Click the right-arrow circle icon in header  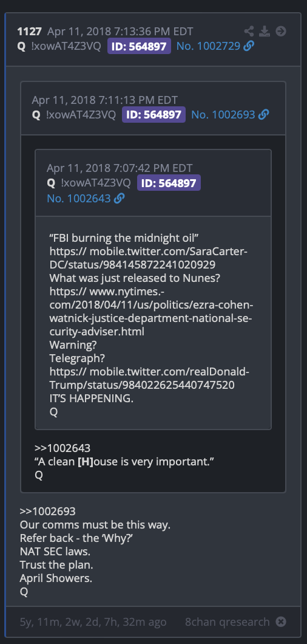click(281, 31)
